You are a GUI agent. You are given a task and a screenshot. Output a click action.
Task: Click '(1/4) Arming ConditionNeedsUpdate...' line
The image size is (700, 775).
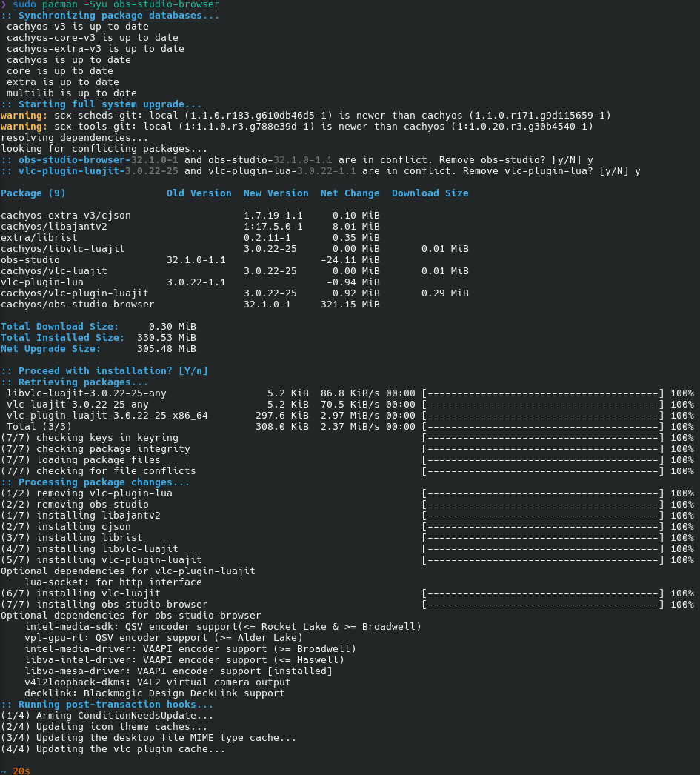click(107, 716)
